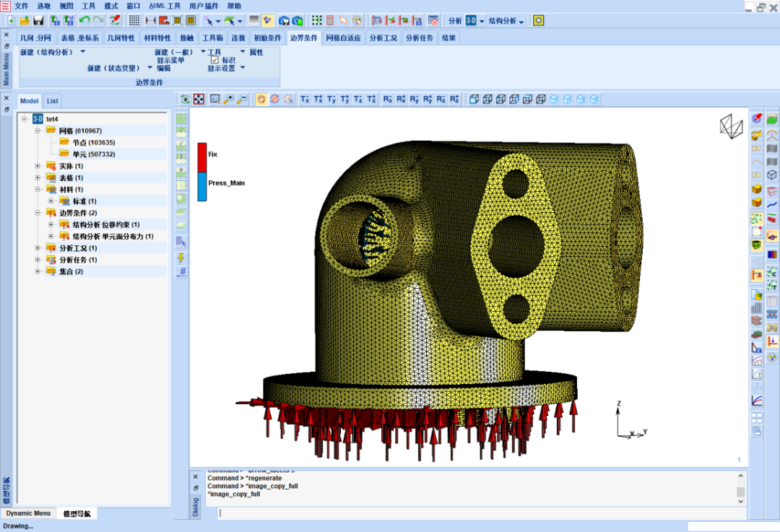Image resolution: width=780 pixels, height=532 pixels.
Task: Click the Ty- translate view icon
Action: [331, 99]
